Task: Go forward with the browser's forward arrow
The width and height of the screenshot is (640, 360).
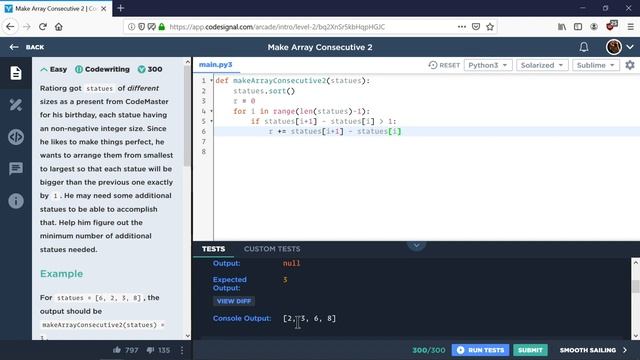Action: pos(27,27)
